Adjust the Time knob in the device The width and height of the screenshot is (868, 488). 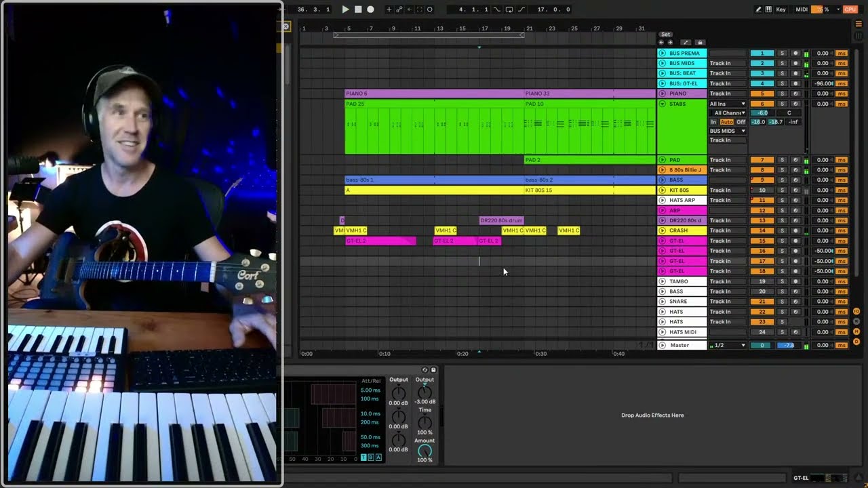click(x=425, y=422)
